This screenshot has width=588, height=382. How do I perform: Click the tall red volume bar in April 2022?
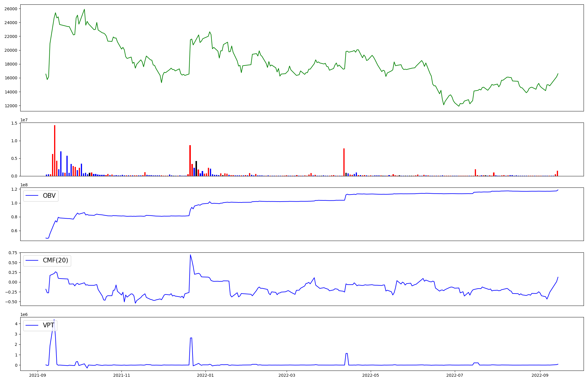pyautogui.click(x=344, y=162)
